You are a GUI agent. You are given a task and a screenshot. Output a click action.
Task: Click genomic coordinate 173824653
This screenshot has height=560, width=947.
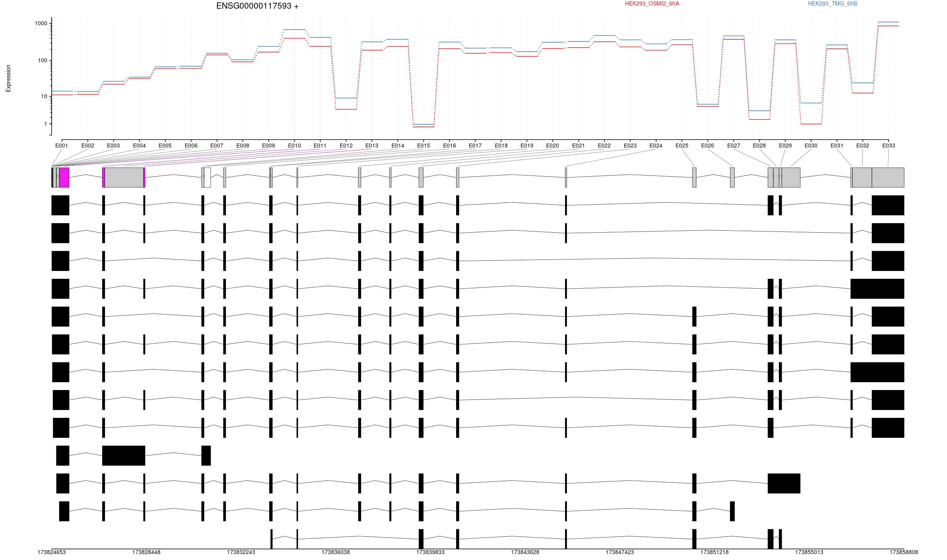pos(52,552)
